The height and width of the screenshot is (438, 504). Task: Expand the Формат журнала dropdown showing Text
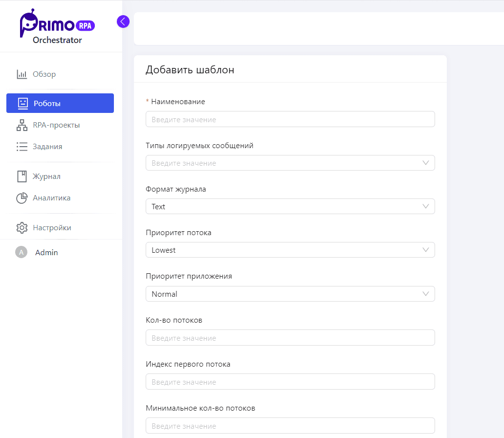click(x=290, y=206)
